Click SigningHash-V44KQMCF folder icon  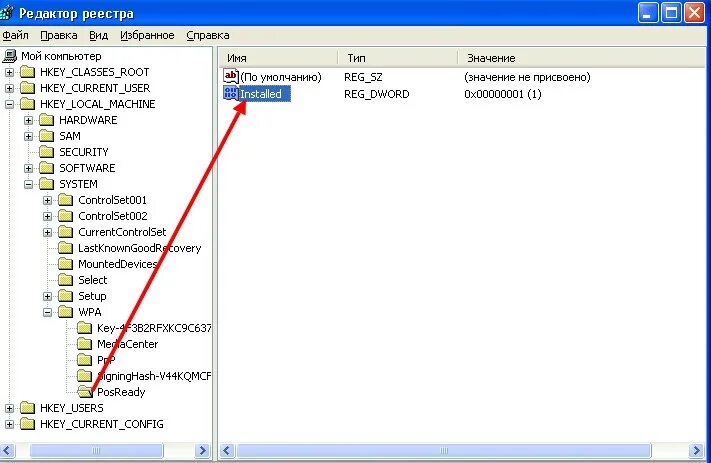[85, 376]
